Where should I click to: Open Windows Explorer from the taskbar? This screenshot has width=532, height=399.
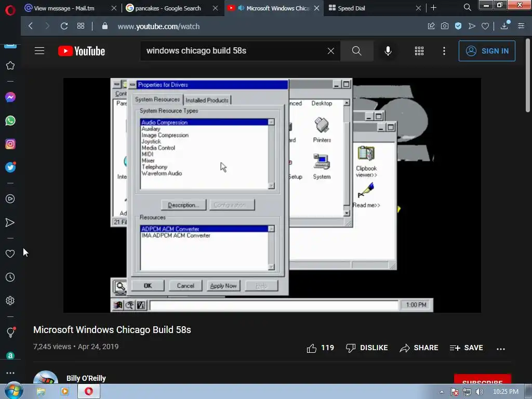tap(41, 392)
